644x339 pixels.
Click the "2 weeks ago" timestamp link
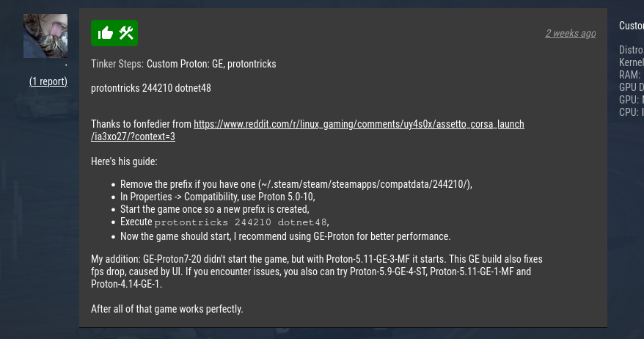click(x=570, y=34)
